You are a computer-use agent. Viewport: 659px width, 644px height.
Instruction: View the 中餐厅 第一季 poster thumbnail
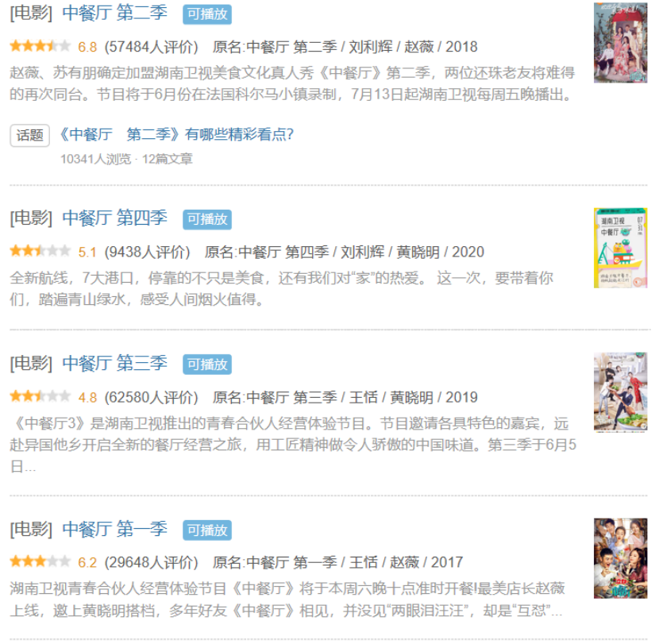[620, 558]
